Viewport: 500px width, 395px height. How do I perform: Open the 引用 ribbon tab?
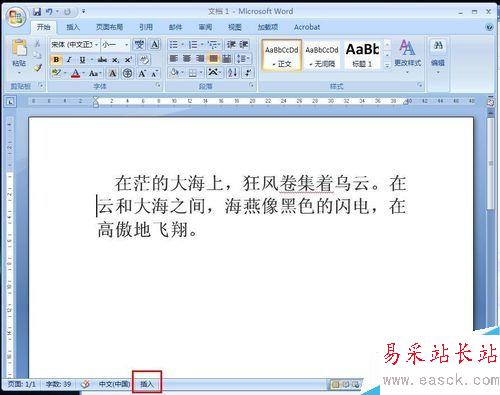[x=146, y=27]
